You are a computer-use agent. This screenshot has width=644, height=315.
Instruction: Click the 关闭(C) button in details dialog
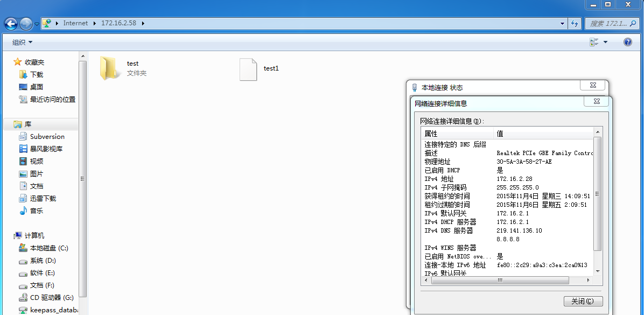583,301
